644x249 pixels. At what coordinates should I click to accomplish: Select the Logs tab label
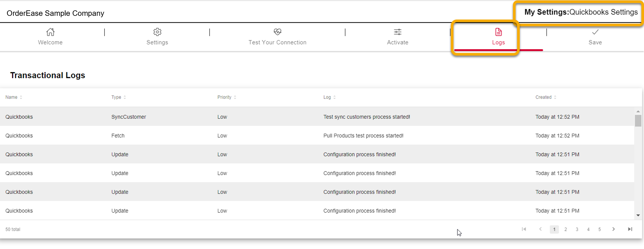click(498, 42)
